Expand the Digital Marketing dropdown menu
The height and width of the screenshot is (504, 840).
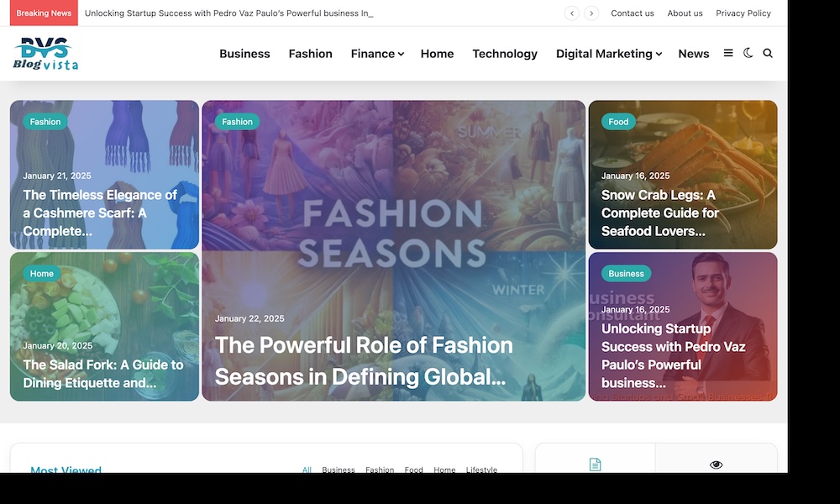pos(608,54)
